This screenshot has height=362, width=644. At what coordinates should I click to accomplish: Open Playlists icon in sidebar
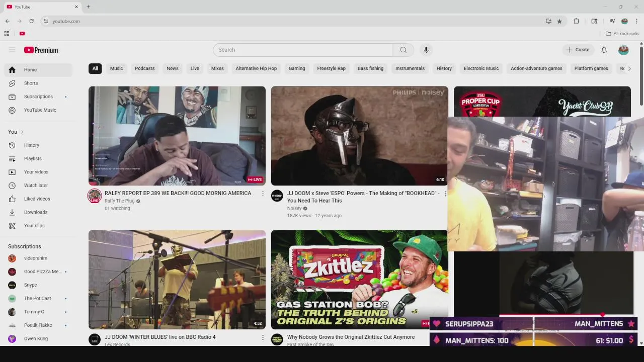click(12, 158)
